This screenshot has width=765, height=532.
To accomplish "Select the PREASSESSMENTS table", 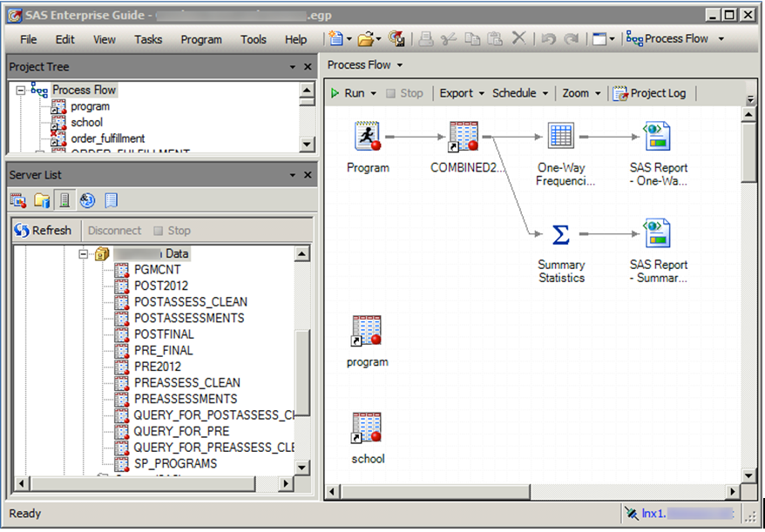I will pos(186,399).
